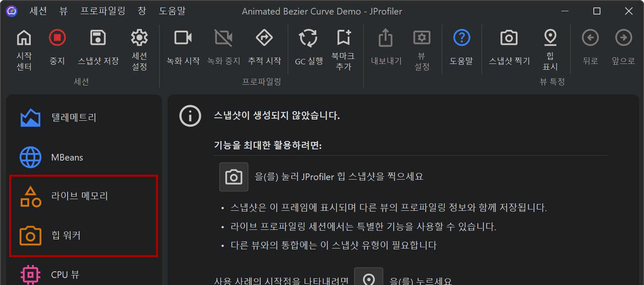Click the heap marker button in instructions

[369, 276]
